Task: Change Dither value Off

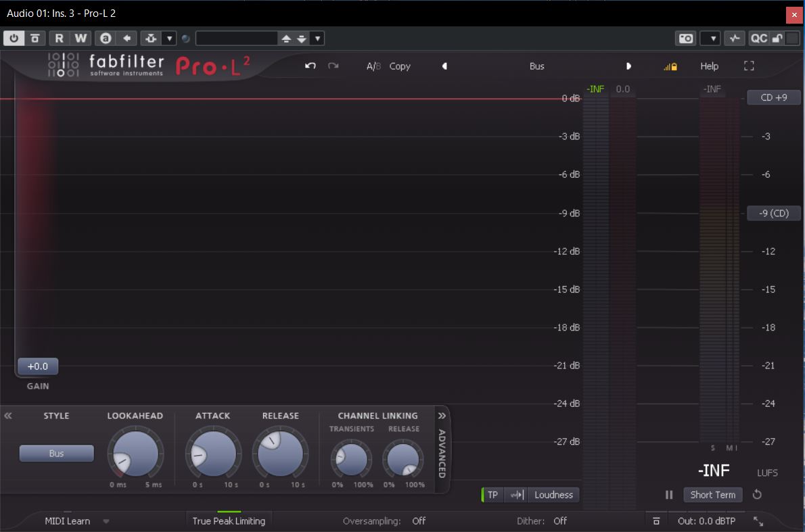Action: coord(560,521)
